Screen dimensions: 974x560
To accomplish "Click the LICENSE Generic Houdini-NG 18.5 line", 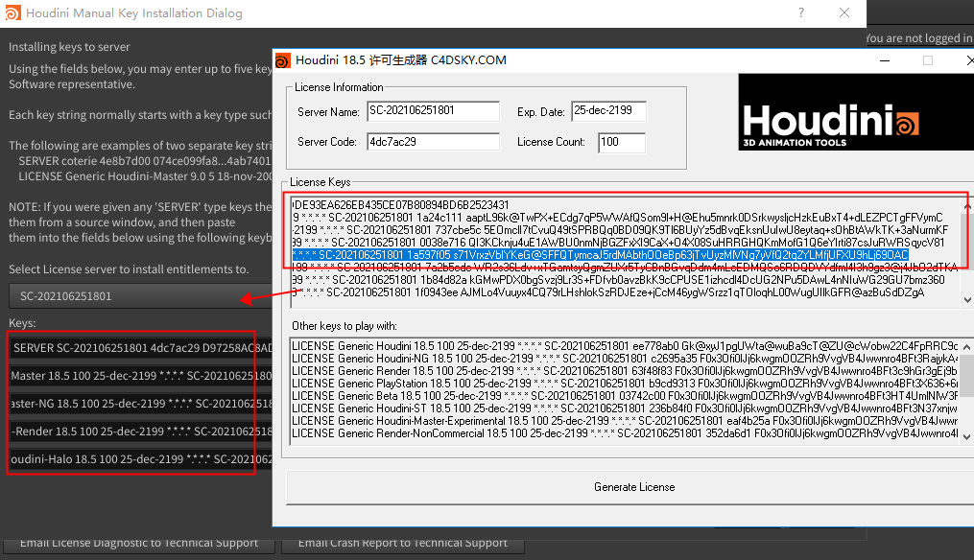I will coord(625,359).
